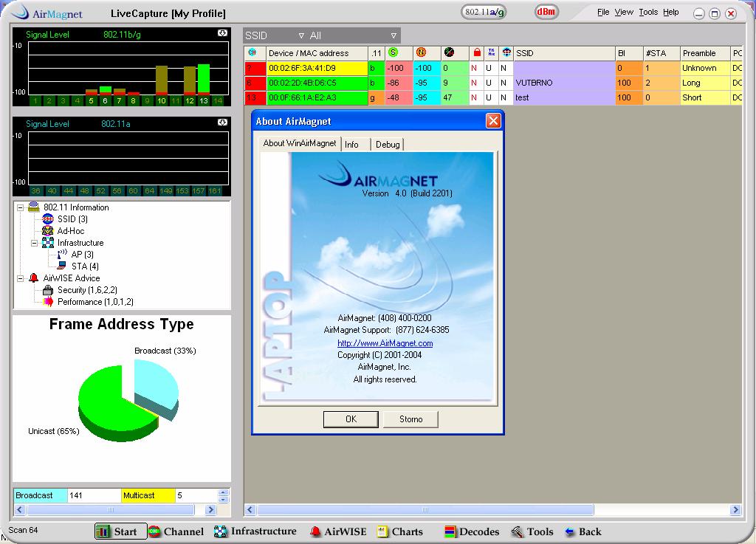Click the yellow Multicast counter label
The height and width of the screenshot is (544, 756).
coord(148,495)
